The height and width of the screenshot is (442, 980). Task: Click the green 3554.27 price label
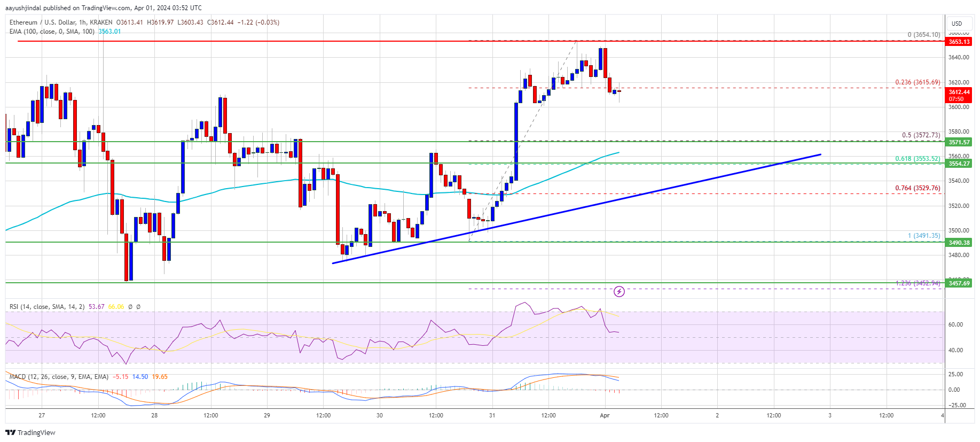point(959,164)
